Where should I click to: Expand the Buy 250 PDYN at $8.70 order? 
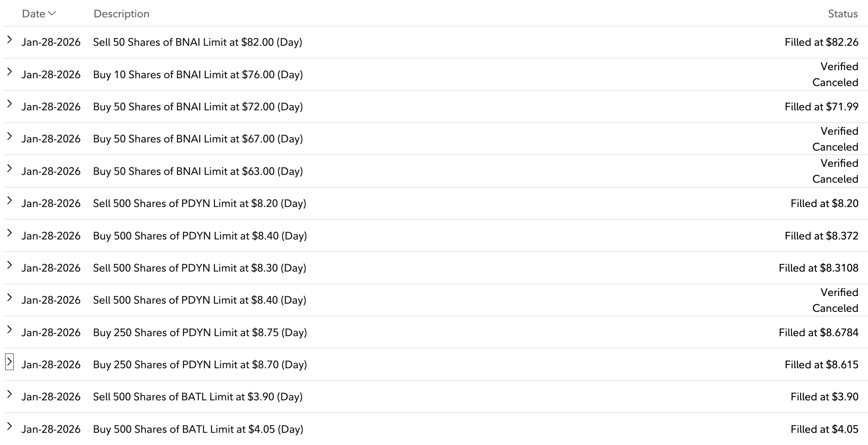10,362
